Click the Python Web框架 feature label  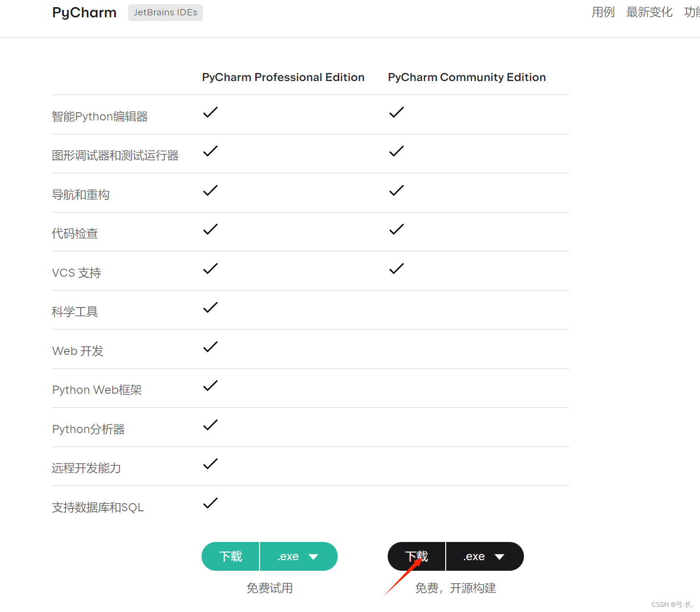click(x=97, y=390)
